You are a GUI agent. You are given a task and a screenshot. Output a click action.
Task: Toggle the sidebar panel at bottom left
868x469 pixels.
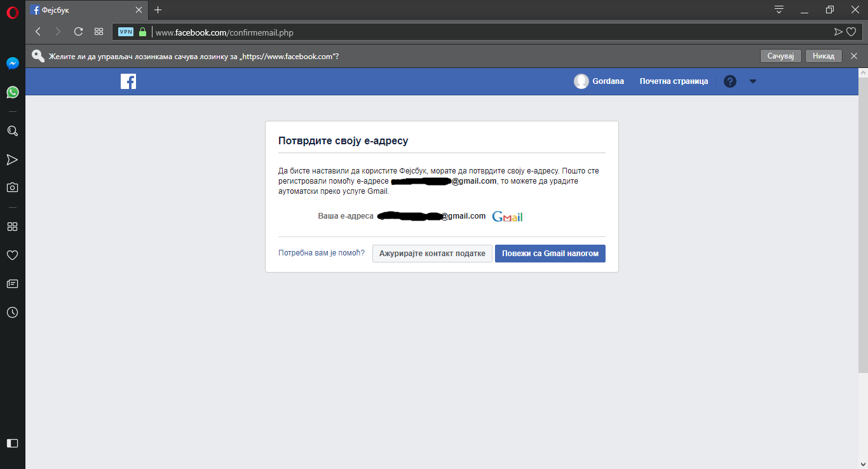[13, 443]
